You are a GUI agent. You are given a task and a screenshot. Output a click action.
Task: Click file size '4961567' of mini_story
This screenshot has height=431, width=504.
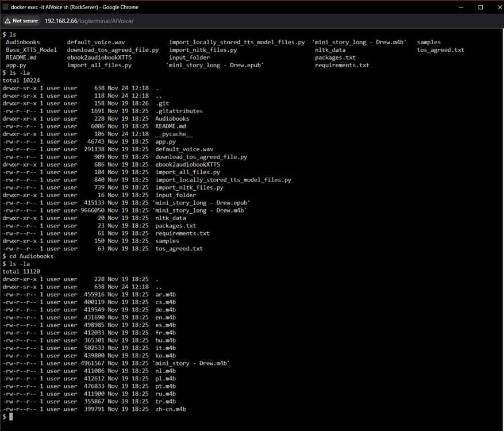[93, 364]
